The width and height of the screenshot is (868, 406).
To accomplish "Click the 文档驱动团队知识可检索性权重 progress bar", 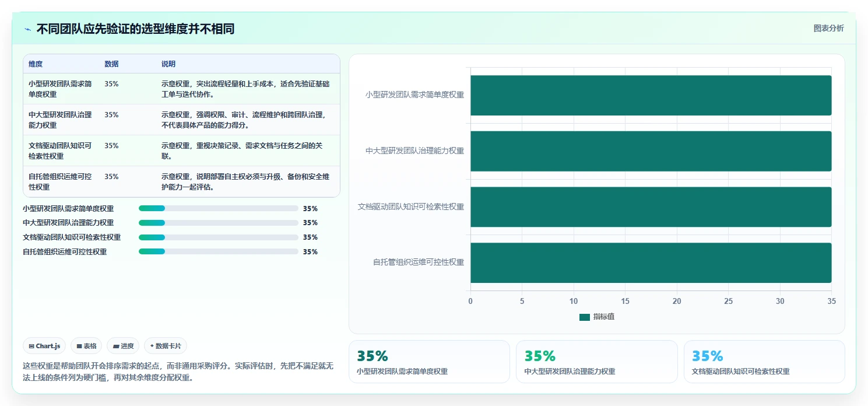I will (219, 237).
